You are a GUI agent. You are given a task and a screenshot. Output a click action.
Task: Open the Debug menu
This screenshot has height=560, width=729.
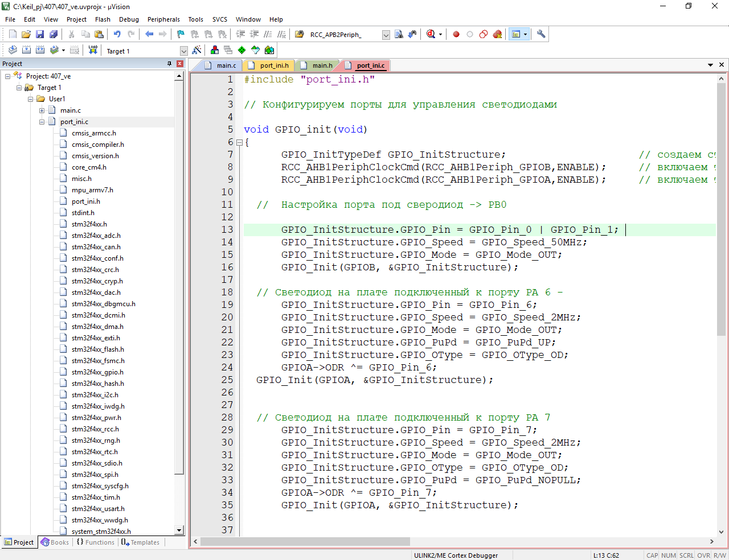[129, 19]
